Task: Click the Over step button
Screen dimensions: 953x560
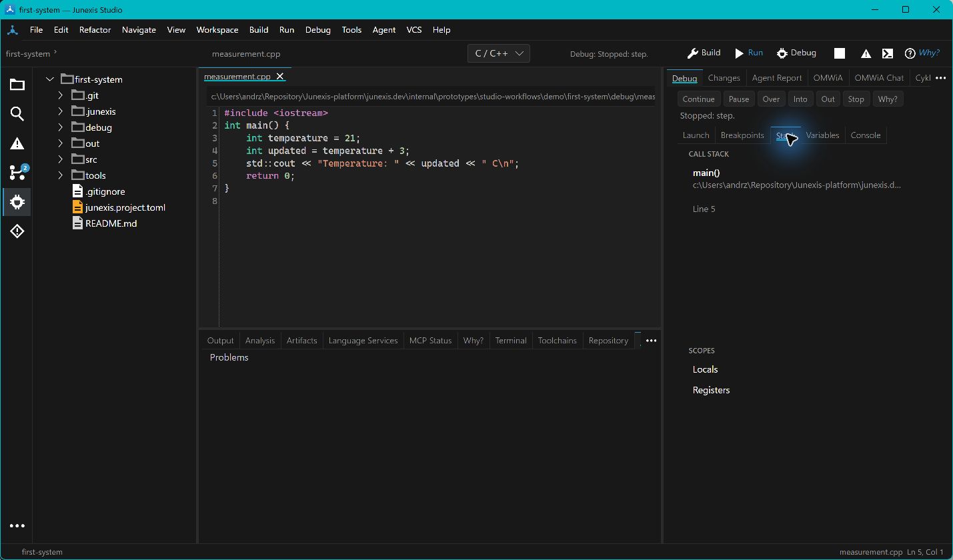Action: click(x=771, y=99)
